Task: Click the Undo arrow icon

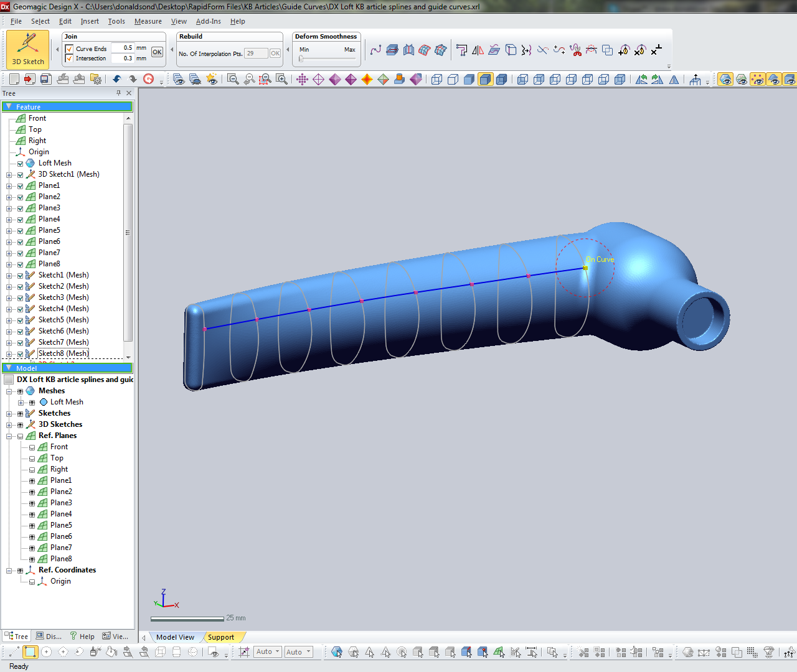Action: [118, 79]
